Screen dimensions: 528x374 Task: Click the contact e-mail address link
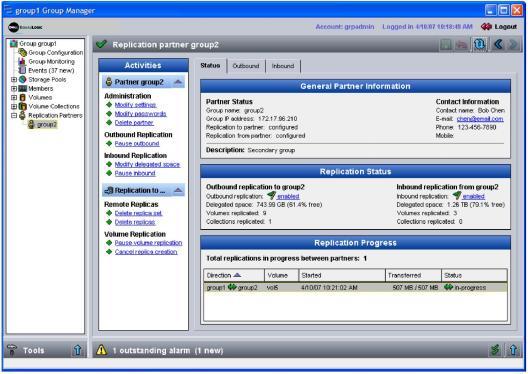[480, 119]
